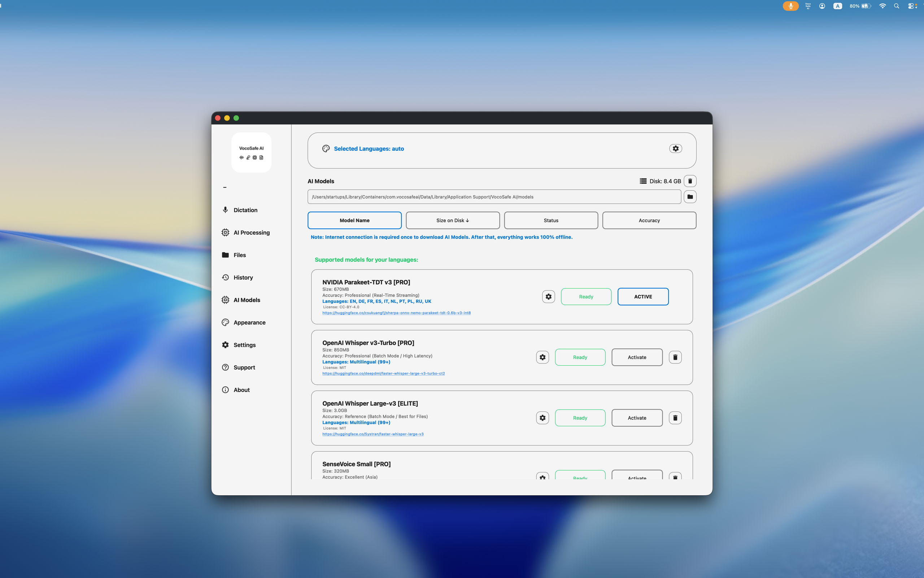Sort models by Model Name
Screen dimensions: 924x578
[x=354, y=220]
